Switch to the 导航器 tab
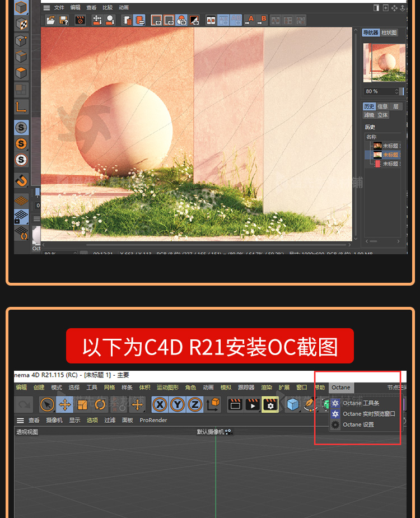This screenshot has height=518, width=420. tap(370, 32)
